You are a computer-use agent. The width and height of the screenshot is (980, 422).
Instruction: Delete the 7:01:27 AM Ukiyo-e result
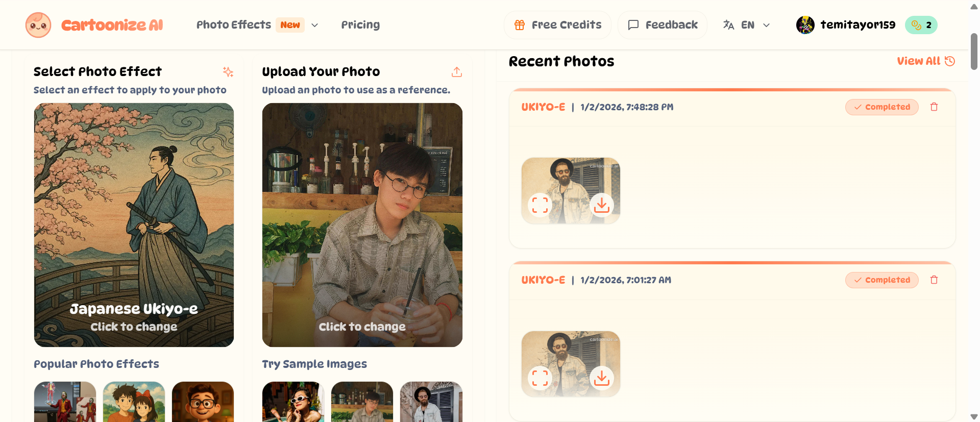coord(934,280)
